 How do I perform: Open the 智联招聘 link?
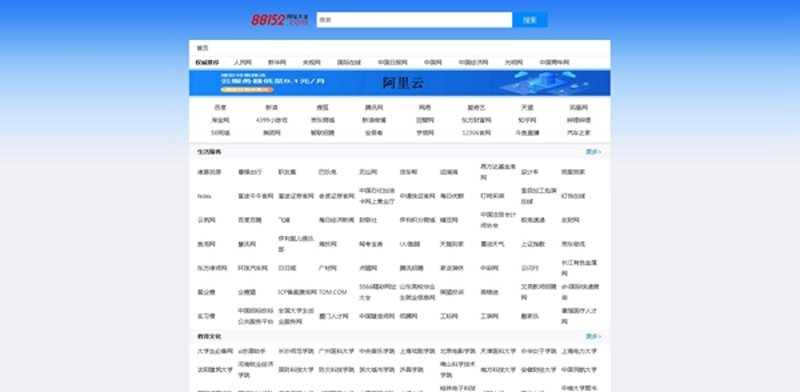(322, 133)
